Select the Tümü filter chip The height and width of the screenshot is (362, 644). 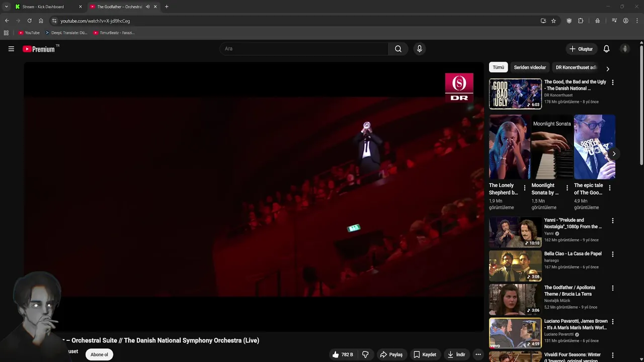click(498, 67)
